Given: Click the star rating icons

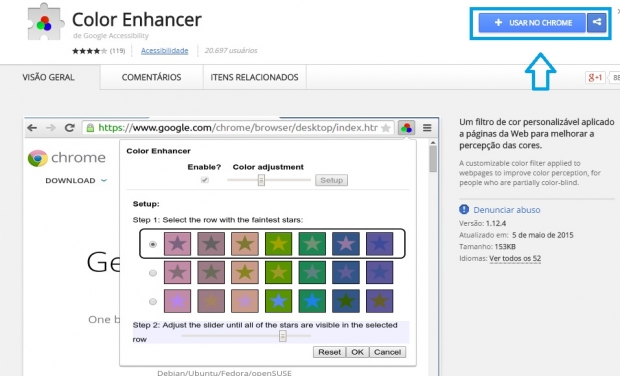Looking at the screenshot, I should click(89, 51).
